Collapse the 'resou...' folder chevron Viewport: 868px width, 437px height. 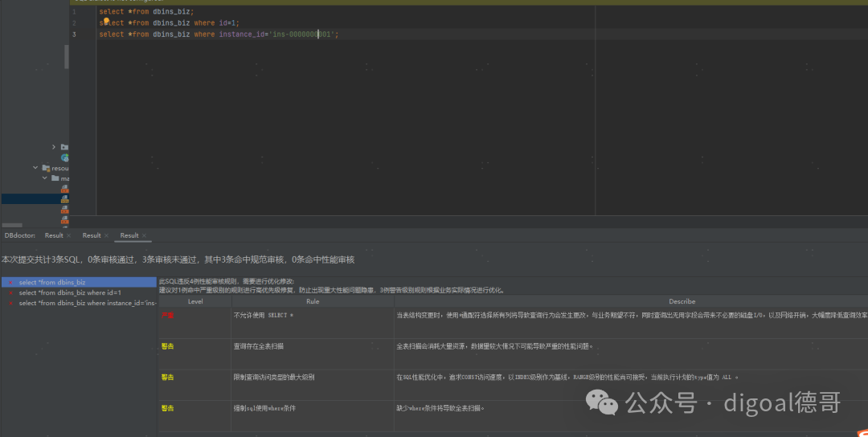pyautogui.click(x=35, y=168)
